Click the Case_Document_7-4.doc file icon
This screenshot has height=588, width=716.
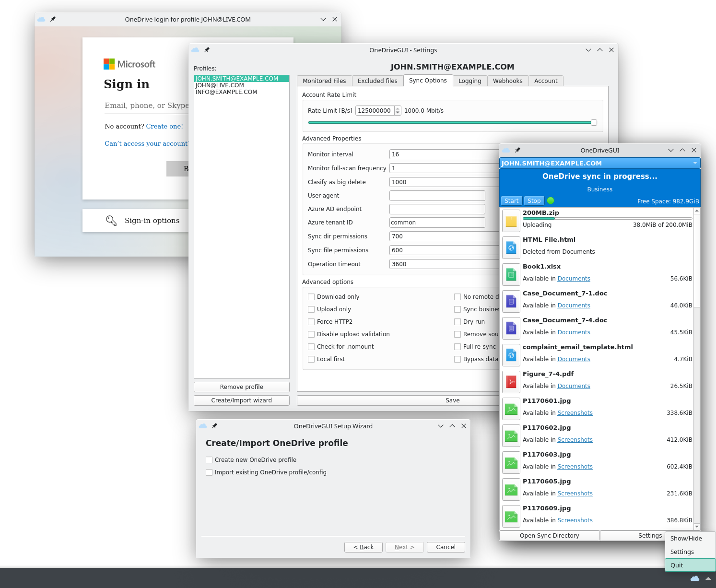coord(511,329)
